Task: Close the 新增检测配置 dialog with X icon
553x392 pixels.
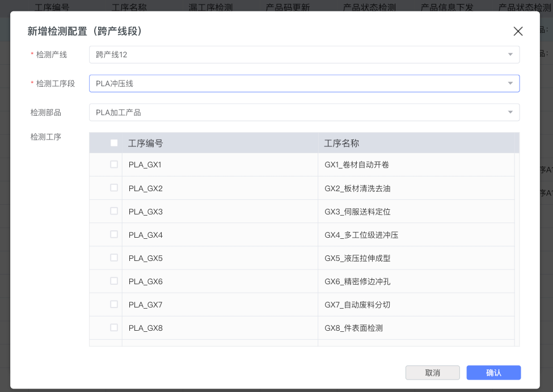Action: (x=518, y=31)
